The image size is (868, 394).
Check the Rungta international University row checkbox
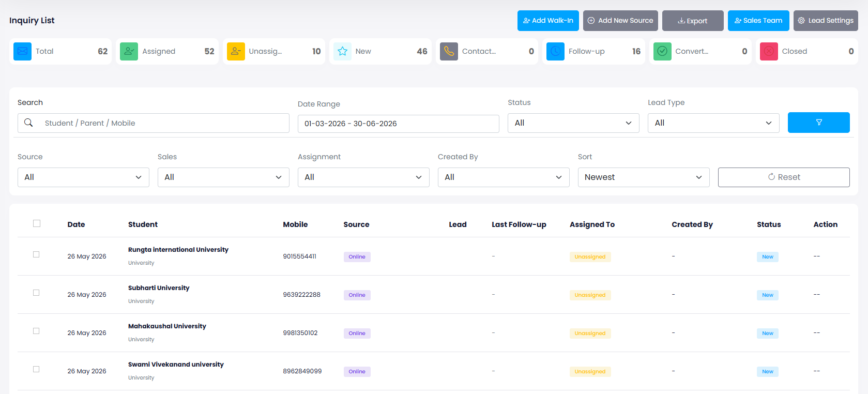pyautogui.click(x=36, y=254)
